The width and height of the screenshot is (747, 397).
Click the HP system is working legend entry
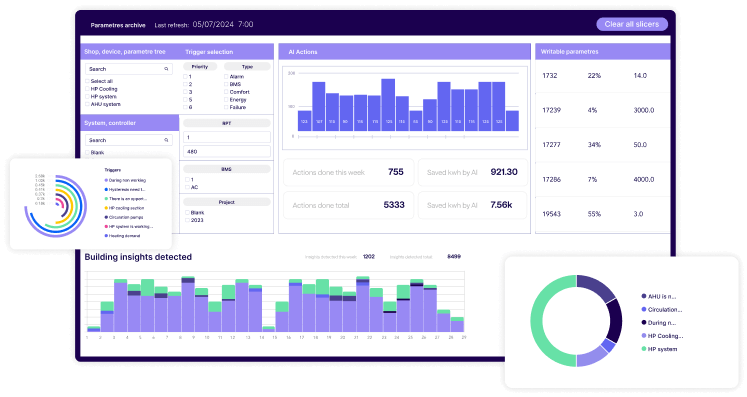pos(129,227)
